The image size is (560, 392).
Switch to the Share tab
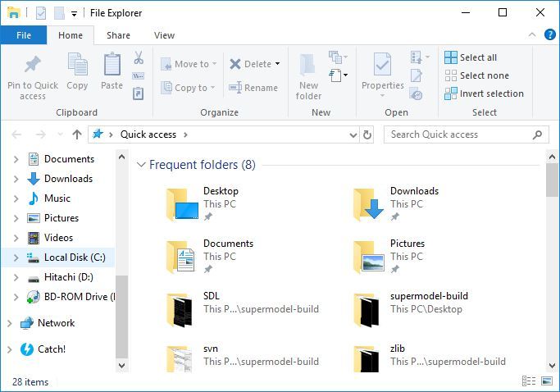point(118,35)
